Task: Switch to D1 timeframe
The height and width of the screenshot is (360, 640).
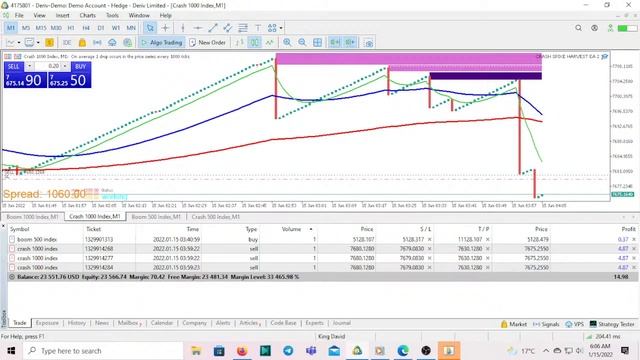Action: 101,28
